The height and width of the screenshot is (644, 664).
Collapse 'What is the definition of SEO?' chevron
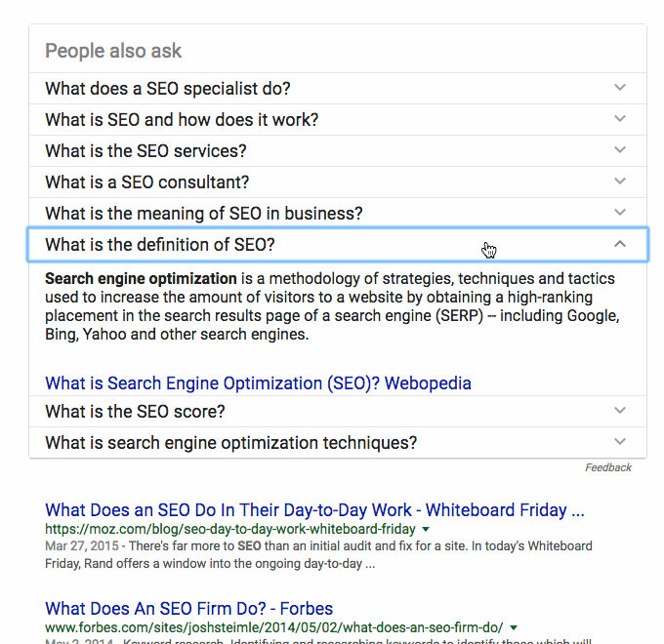619,244
